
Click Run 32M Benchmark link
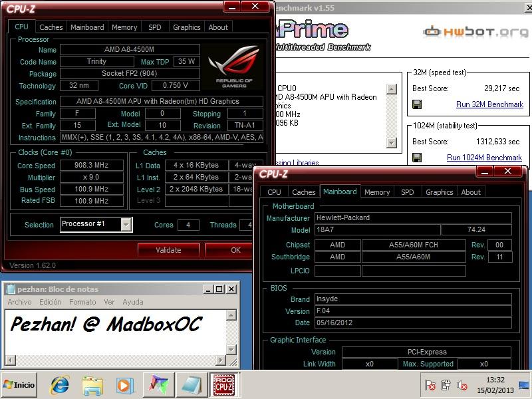489,104
